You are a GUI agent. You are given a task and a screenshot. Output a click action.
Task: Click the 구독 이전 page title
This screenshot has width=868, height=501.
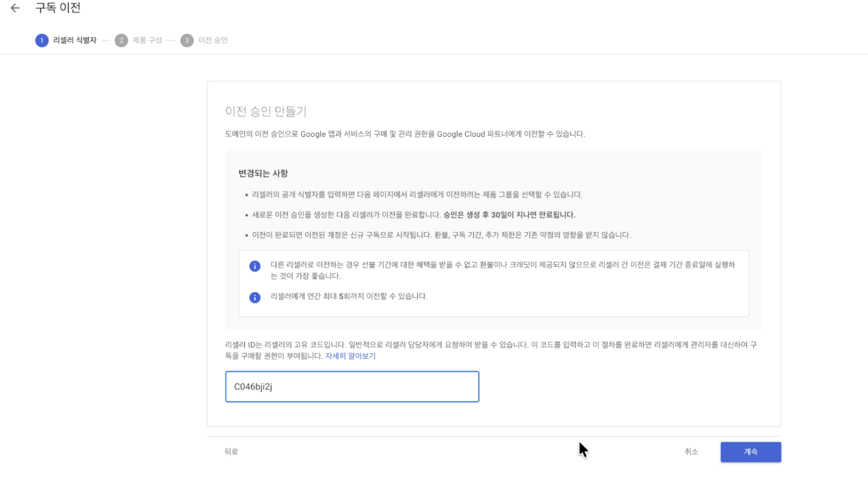(x=58, y=8)
